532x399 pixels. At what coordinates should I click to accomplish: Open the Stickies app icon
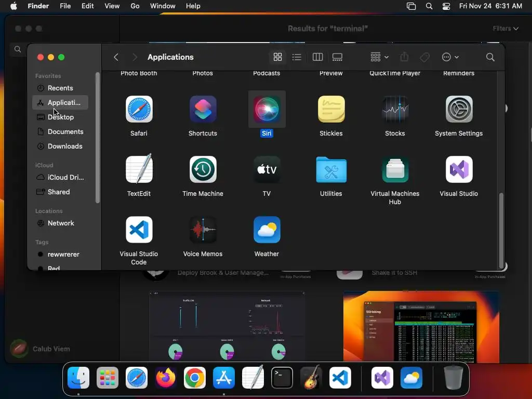(331, 109)
